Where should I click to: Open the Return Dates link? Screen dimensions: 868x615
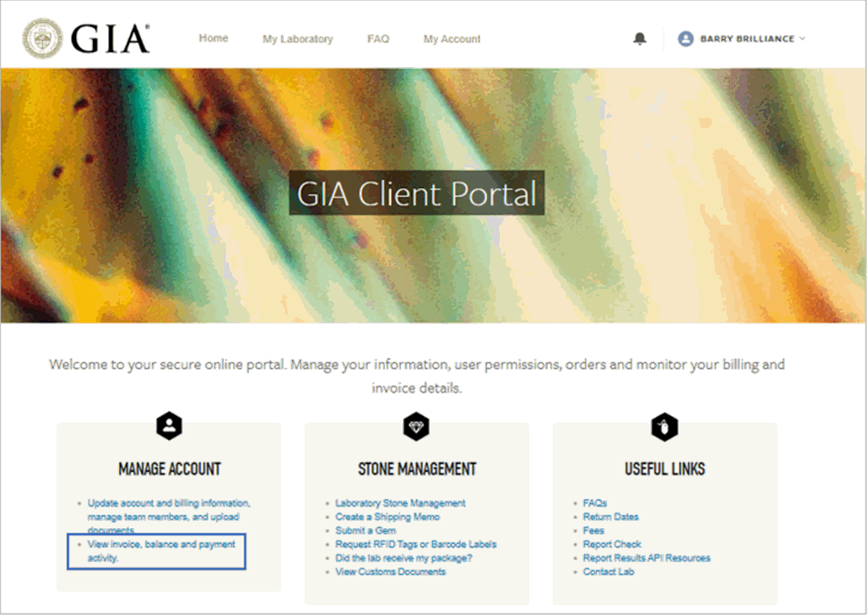tap(610, 517)
